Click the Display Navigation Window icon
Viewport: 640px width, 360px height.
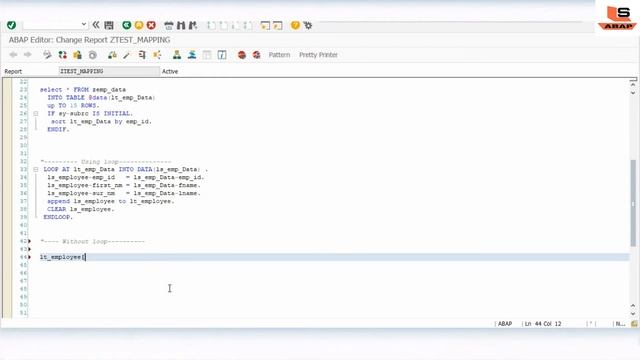(x=192, y=55)
